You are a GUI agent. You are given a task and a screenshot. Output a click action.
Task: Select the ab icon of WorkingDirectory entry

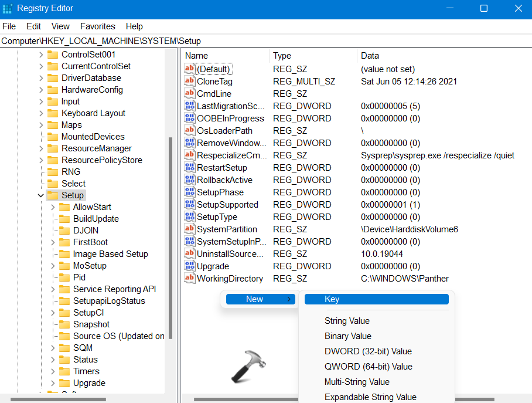[189, 279]
